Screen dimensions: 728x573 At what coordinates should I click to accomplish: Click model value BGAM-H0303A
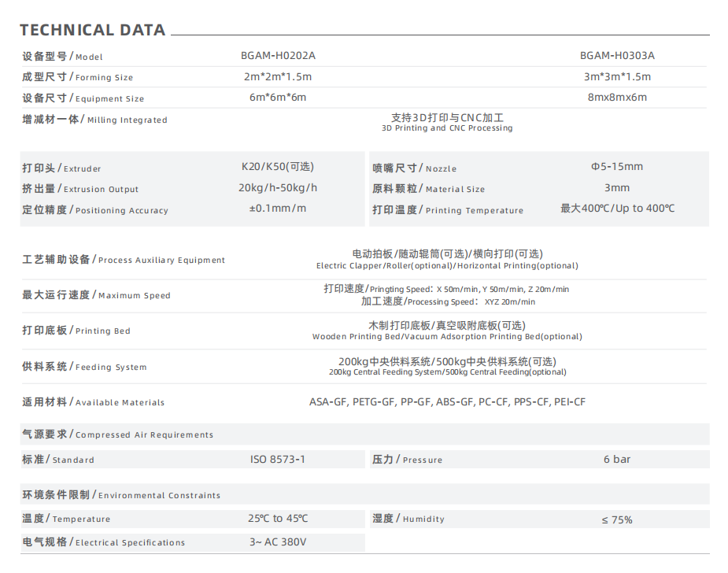point(617,56)
